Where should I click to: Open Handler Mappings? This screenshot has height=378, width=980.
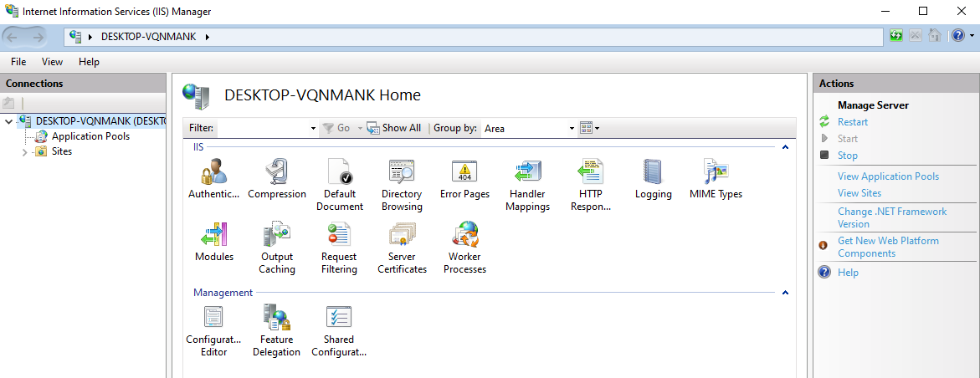point(527,184)
